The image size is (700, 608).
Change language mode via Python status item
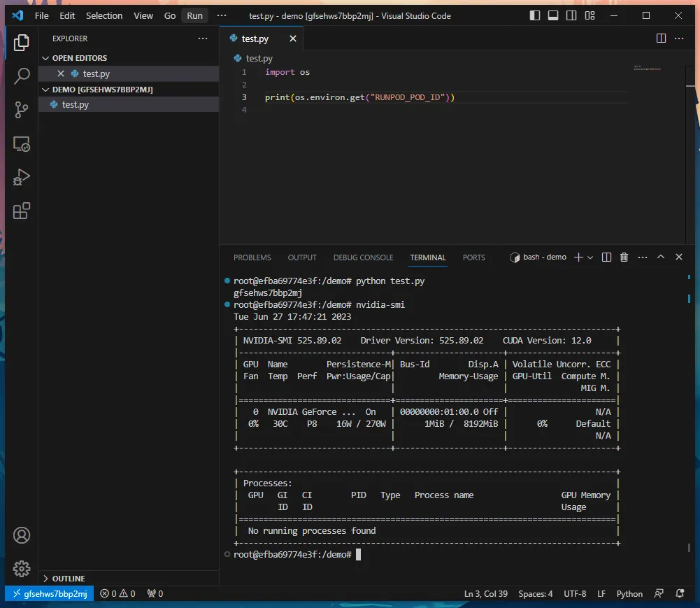tap(629, 594)
